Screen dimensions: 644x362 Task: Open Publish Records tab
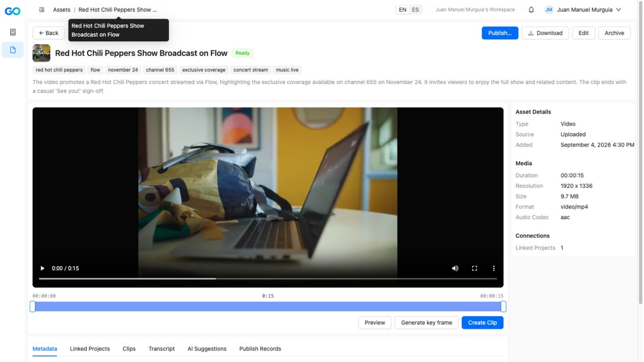coord(260,349)
